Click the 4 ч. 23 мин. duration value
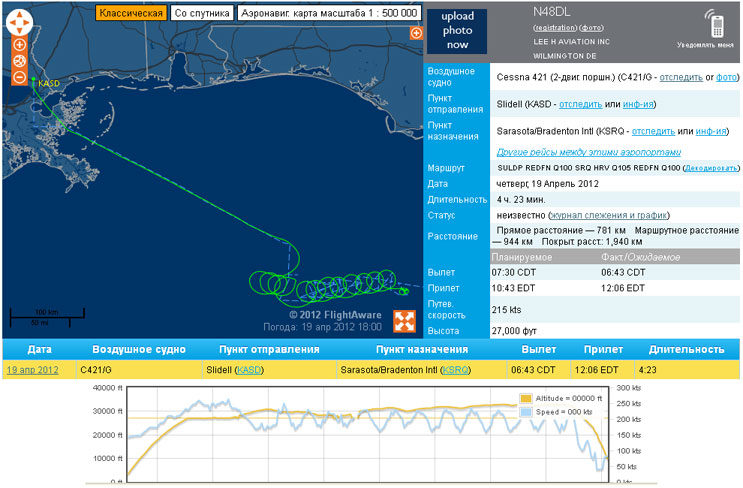Image resolution: width=743 pixels, height=488 pixels. coord(521,199)
